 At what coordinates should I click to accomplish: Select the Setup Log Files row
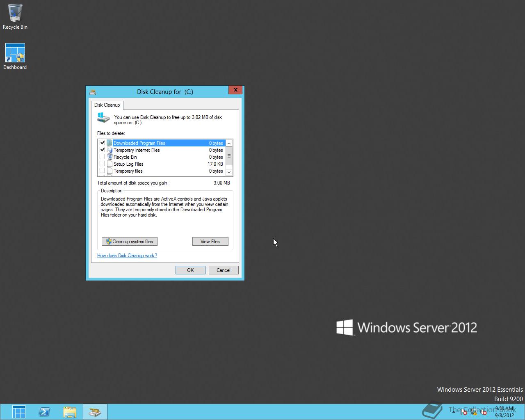(x=162, y=164)
